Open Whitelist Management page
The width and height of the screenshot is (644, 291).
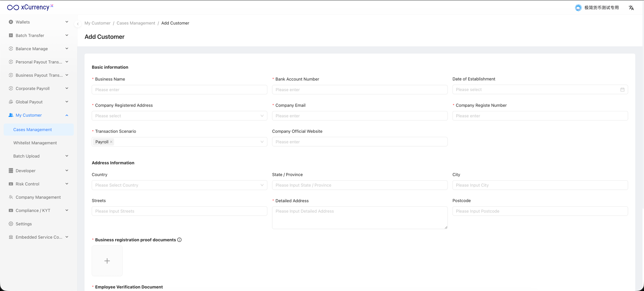coord(35,143)
